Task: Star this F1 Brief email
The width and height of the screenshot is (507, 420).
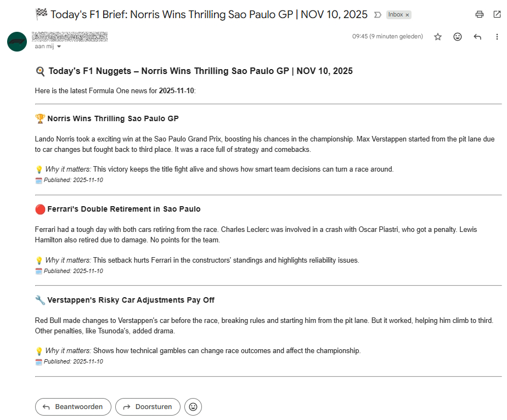Action: tap(438, 37)
